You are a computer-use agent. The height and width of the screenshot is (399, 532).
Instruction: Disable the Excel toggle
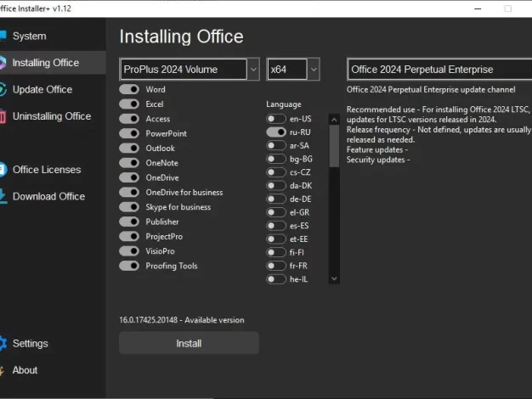tap(129, 104)
